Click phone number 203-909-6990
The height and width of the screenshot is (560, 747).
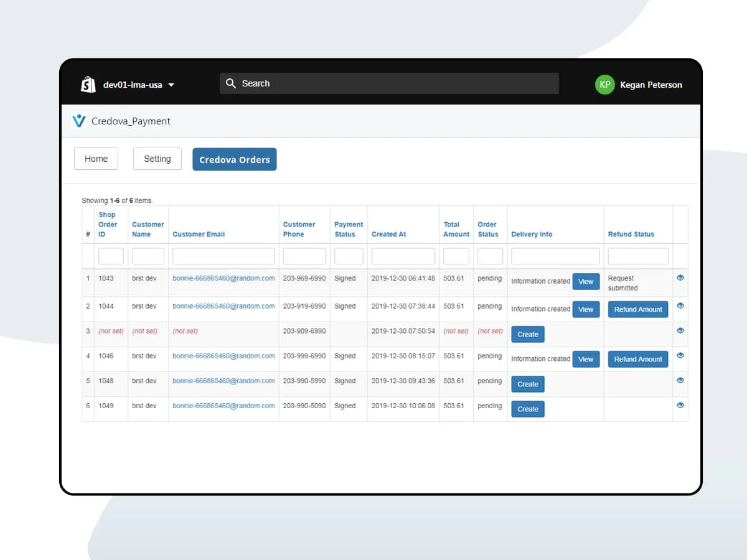[x=304, y=331]
